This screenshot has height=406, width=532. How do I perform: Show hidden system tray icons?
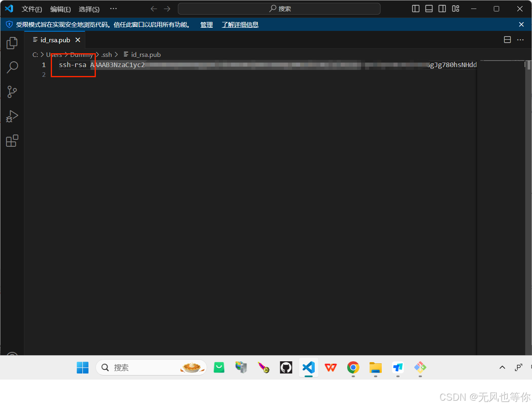point(502,367)
